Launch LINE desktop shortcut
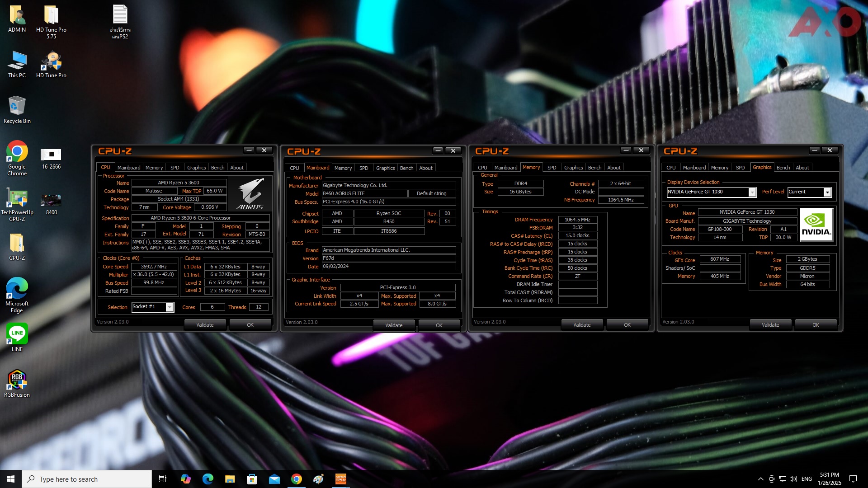 17,338
